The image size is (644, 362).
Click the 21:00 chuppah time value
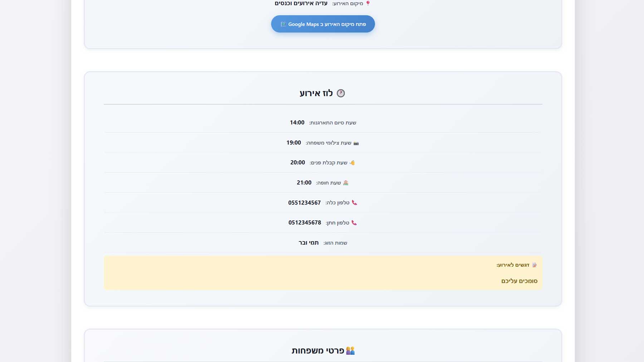tap(304, 182)
